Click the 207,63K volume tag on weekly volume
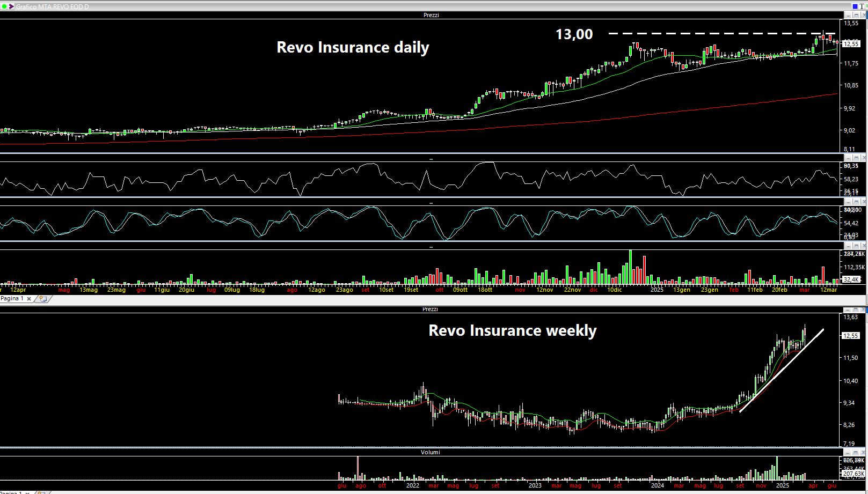The height and width of the screenshot is (494, 868). 852,474
